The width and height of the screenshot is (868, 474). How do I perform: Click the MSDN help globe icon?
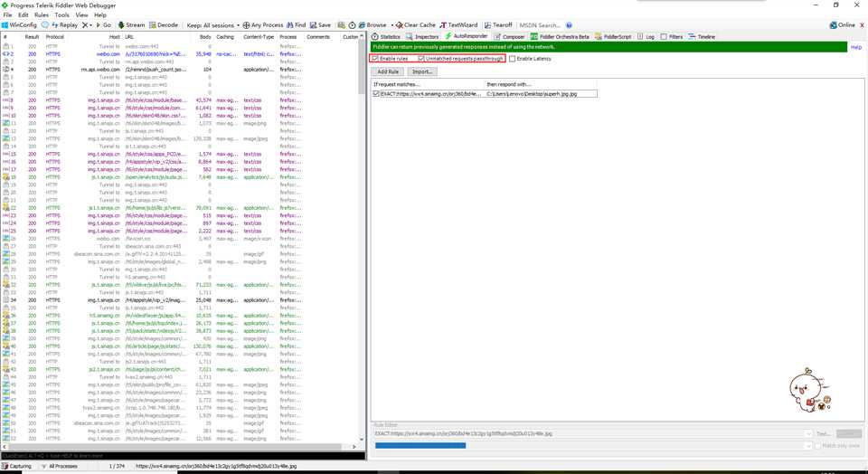pyautogui.click(x=569, y=25)
